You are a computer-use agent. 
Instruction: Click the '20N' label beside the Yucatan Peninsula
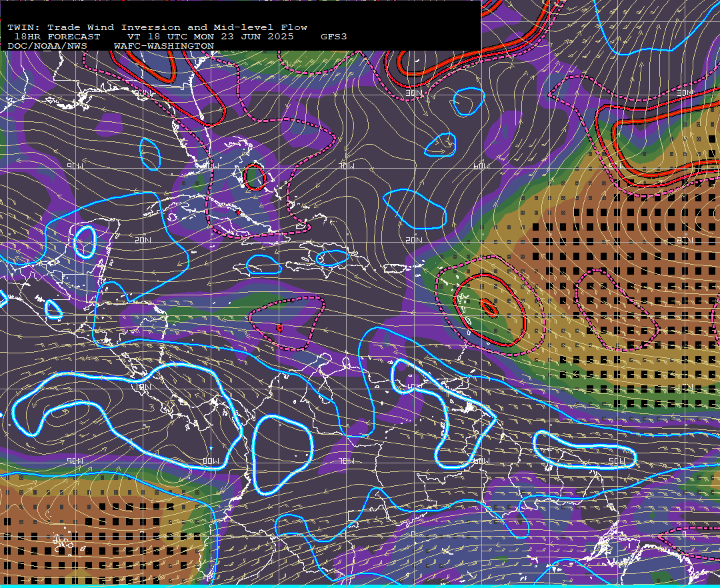pyautogui.click(x=143, y=240)
